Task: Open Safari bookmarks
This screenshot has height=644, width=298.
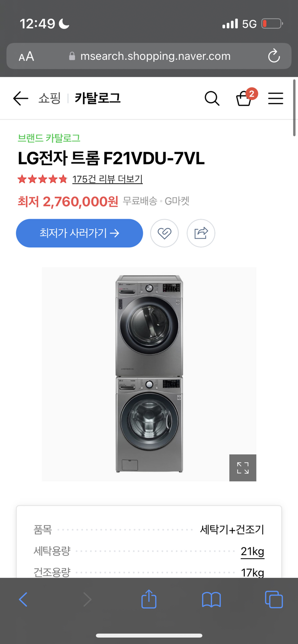Action: [211, 599]
